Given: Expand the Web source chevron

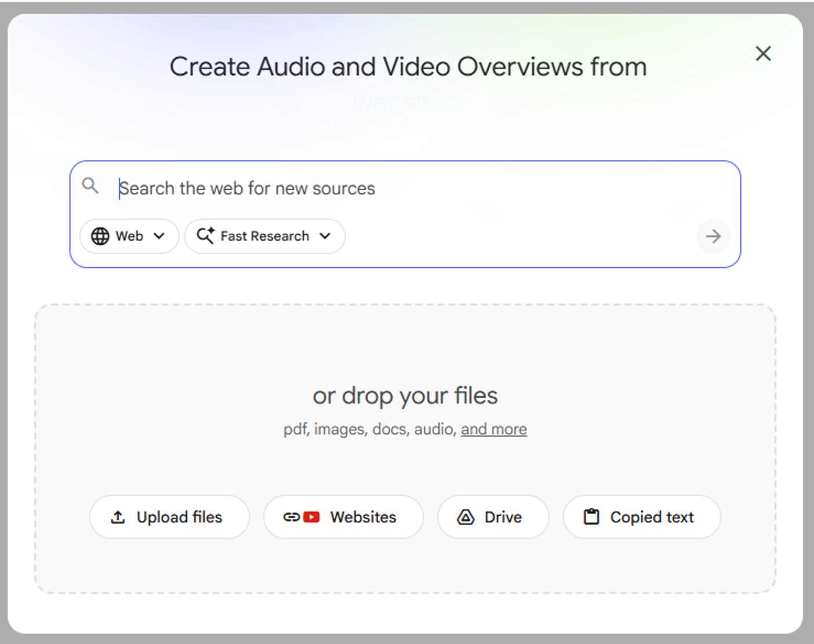Looking at the screenshot, I should (159, 236).
